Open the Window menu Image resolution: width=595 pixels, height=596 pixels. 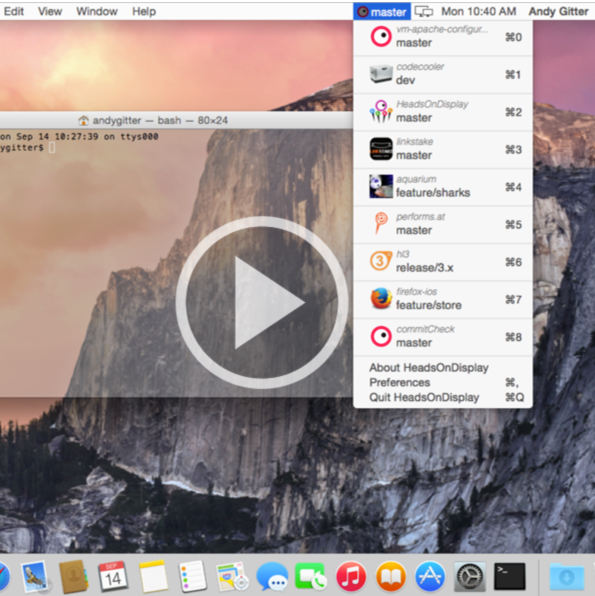(x=97, y=12)
